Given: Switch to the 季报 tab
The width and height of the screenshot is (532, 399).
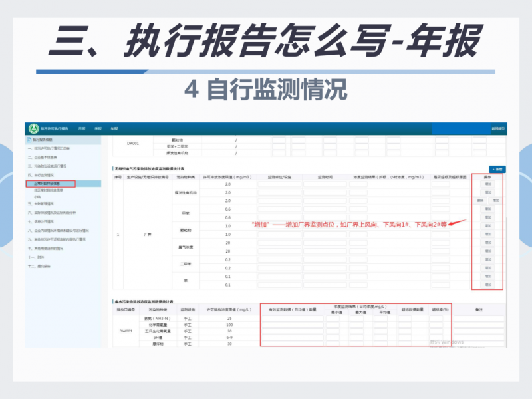Looking at the screenshot, I should point(98,128).
